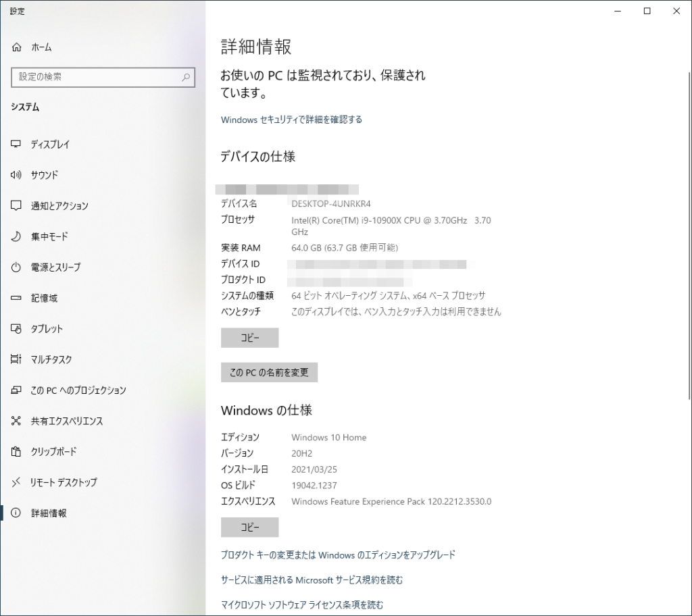Open 通知とアクション settings page
The image size is (692, 616).
coord(59,206)
